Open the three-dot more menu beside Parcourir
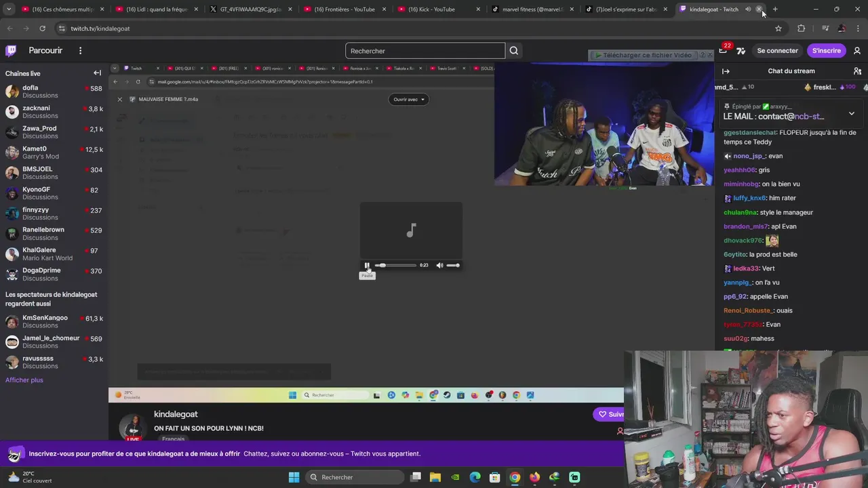 coord(80,51)
